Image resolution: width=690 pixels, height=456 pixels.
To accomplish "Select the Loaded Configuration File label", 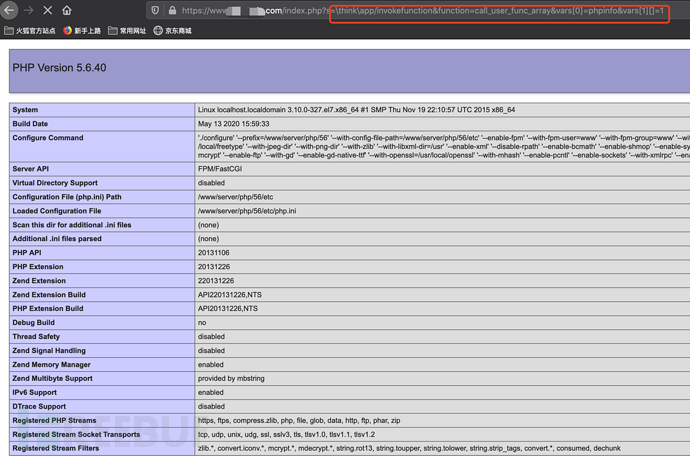I will click(x=57, y=211).
